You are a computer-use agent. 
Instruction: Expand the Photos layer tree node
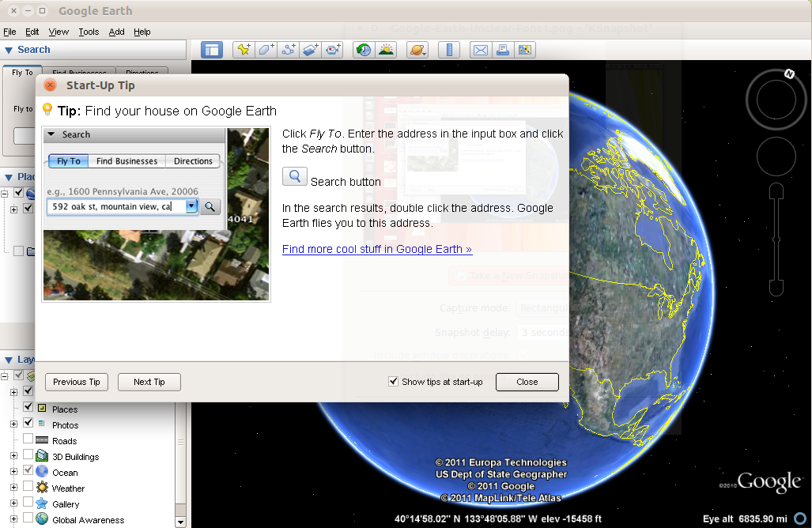(14, 424)
